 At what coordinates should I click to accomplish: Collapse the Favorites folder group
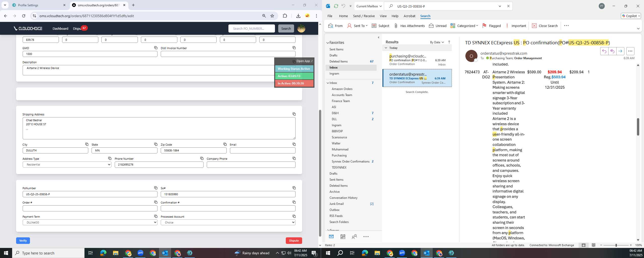328,43
